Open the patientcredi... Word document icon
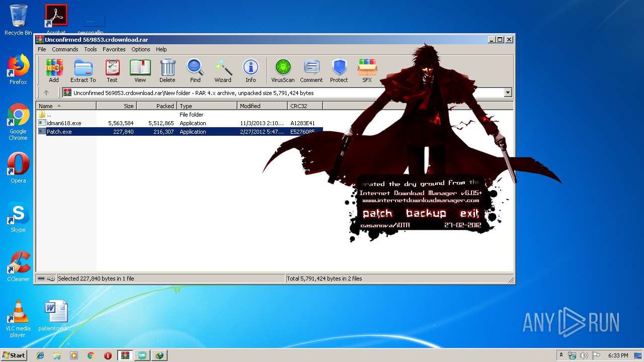Screen dimensions: 644x362 [56, 316]
